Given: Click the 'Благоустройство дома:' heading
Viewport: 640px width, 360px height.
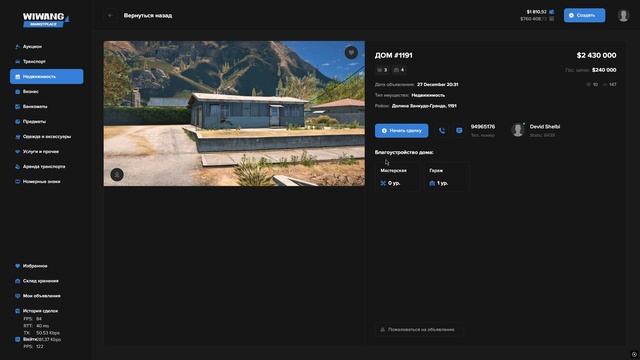Looking at the screenshot, I should tap(404, 152).
